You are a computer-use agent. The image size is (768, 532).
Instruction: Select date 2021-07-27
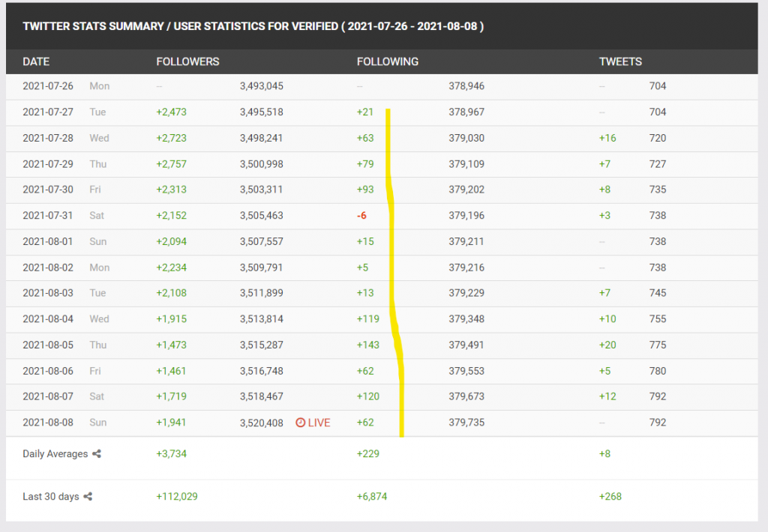point(47,112)
